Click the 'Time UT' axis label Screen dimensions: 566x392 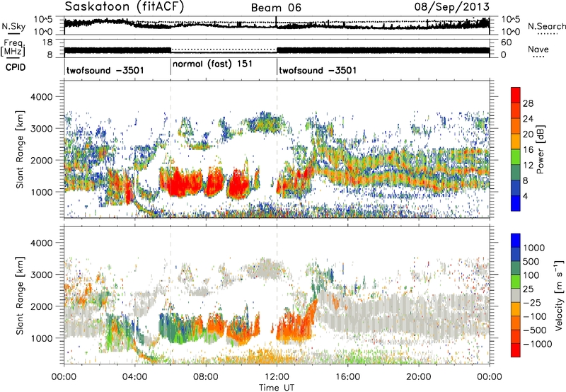[x=277, y=388]
